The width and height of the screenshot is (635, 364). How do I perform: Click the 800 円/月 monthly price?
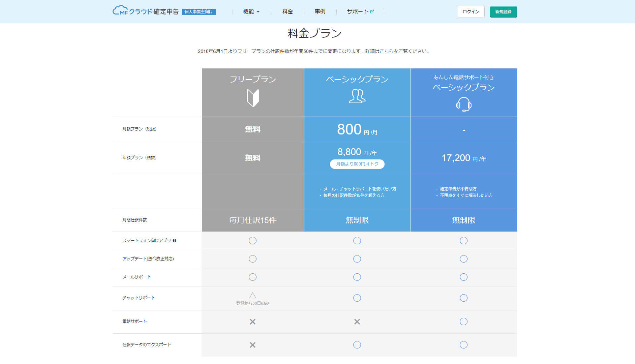click(357, 129)
